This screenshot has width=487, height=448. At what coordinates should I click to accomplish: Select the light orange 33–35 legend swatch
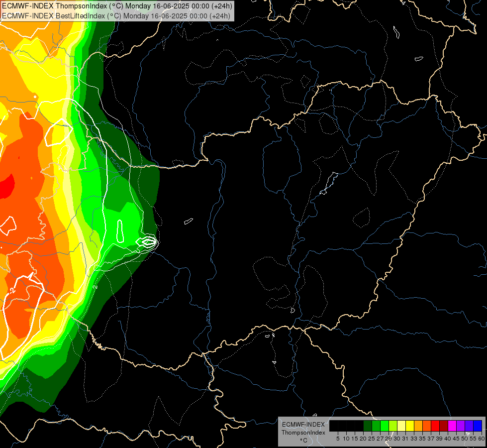click(418, 426)
